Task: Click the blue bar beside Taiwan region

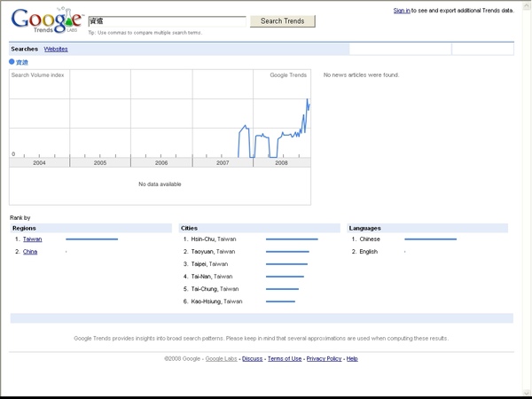Action: click(92, 239)
